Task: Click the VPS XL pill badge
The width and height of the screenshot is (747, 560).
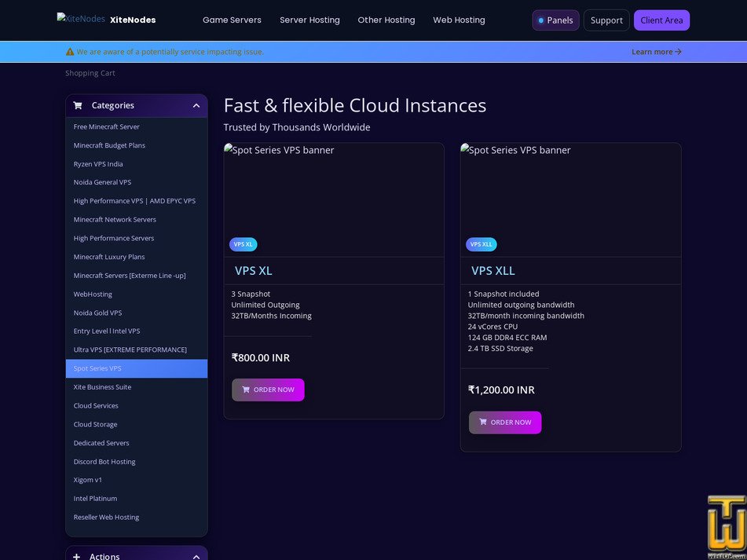Action: tap(243, 244)
